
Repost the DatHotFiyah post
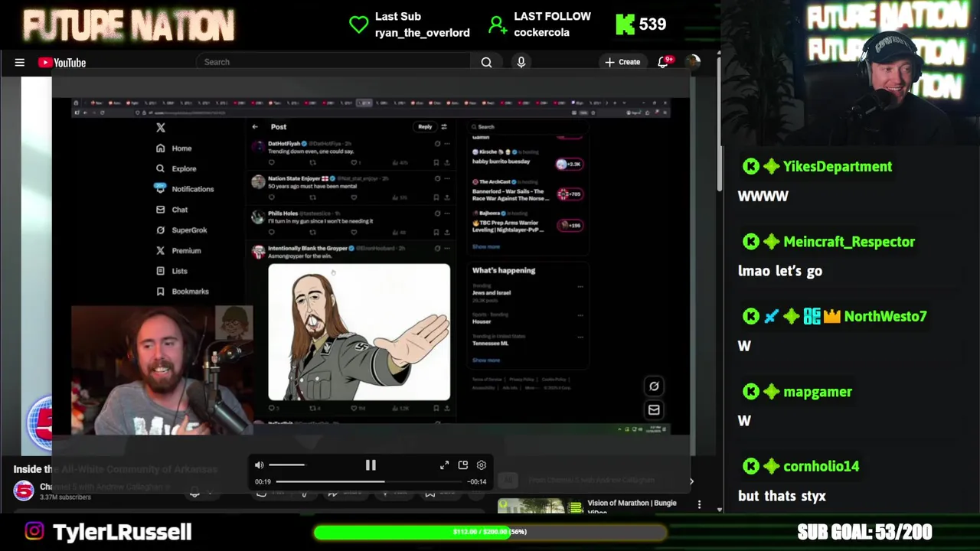(312, 162)
